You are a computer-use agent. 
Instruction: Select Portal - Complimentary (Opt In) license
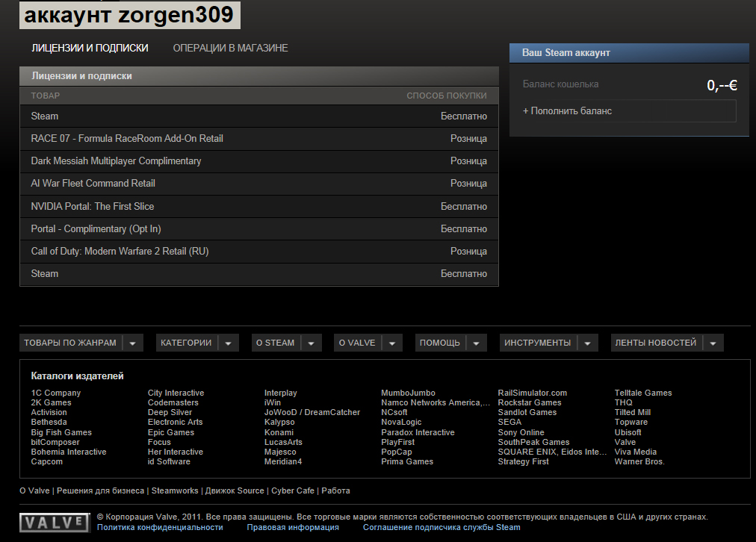(259, 229)
